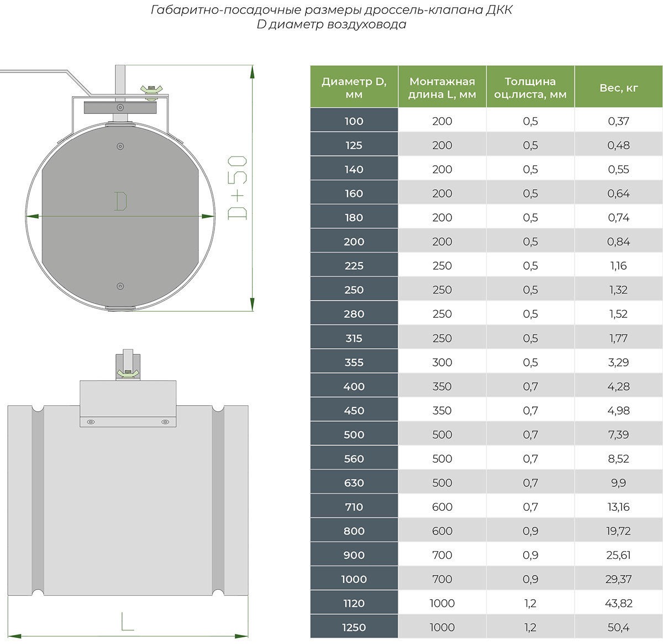
Task: Select the 'Толщина оц.листа, мм' column header
Action: [530, 87]
